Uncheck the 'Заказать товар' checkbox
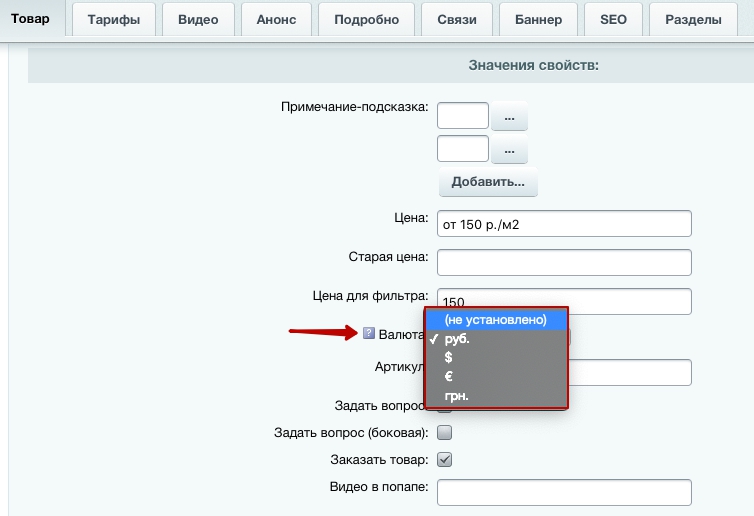Viewport: 754px width, 516px height. 445,459
